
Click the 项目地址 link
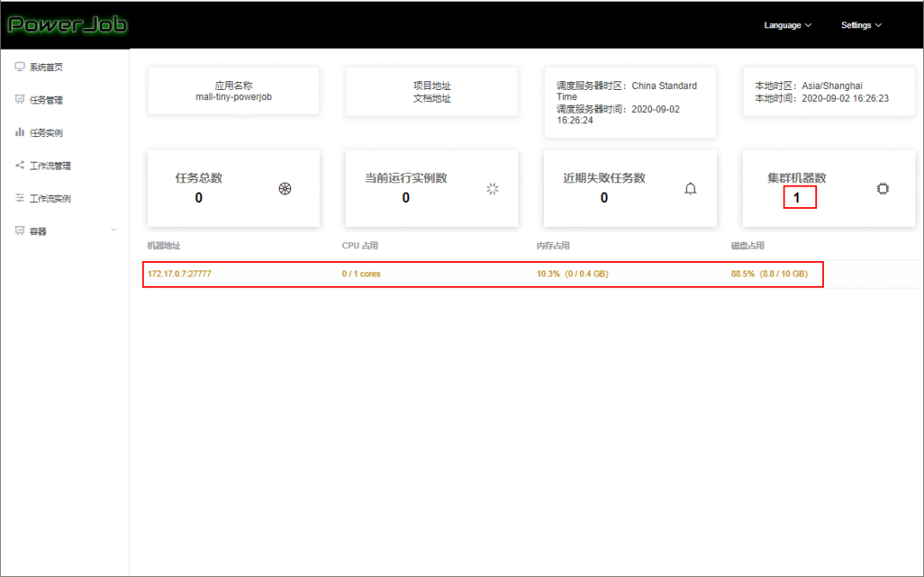point(431,86)
